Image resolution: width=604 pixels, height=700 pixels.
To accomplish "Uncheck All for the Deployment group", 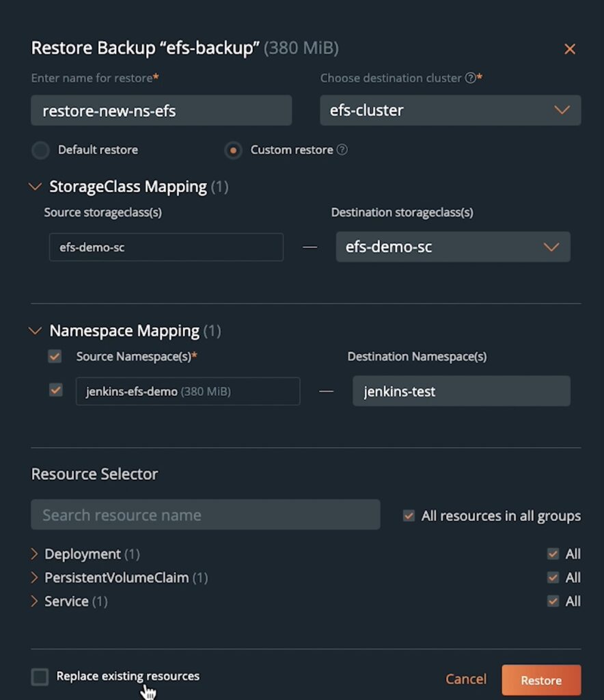I will 553,554.
